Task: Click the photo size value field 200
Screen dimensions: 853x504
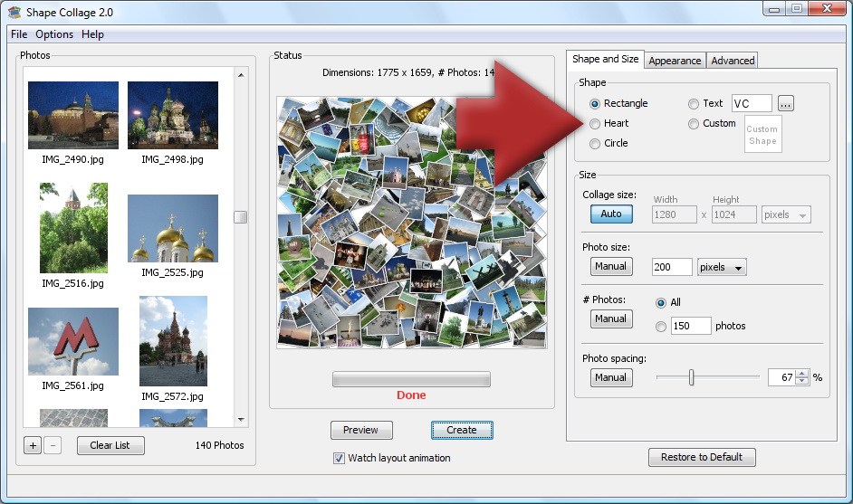Action: tap(672, 267)
